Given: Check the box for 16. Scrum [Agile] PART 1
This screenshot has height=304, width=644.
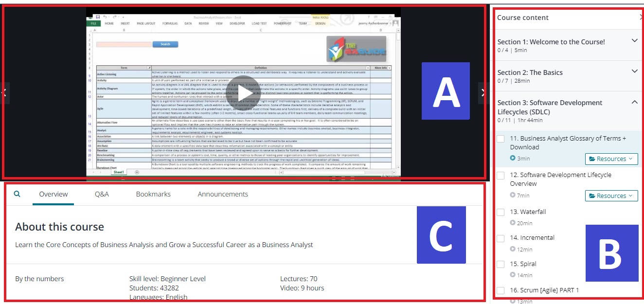Looking at the screenshot, I should [x=501, y=291].
